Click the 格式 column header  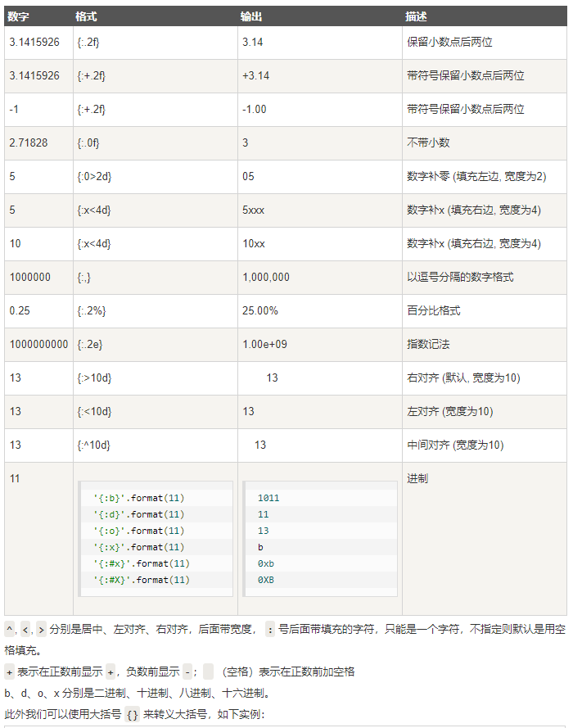86,16
